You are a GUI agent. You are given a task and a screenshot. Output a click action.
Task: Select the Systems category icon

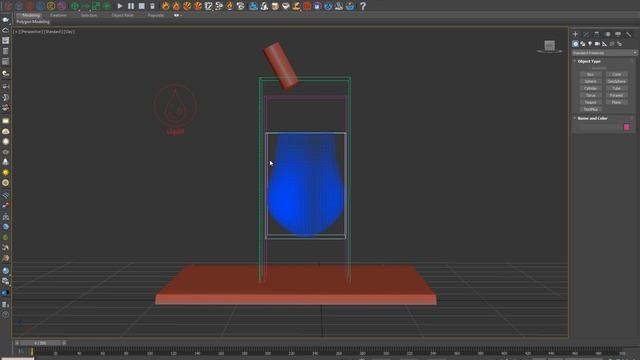pyautogui.click(x=619, y=44)
